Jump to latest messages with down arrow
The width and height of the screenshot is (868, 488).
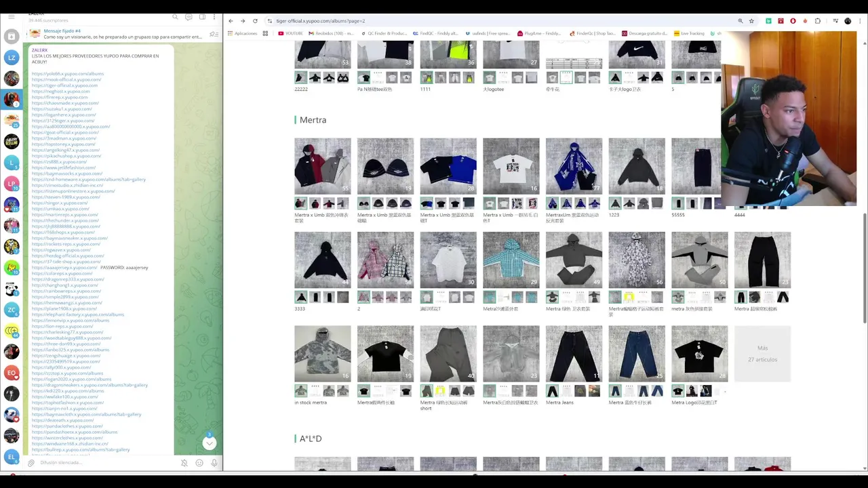click(x=210, y=443)
